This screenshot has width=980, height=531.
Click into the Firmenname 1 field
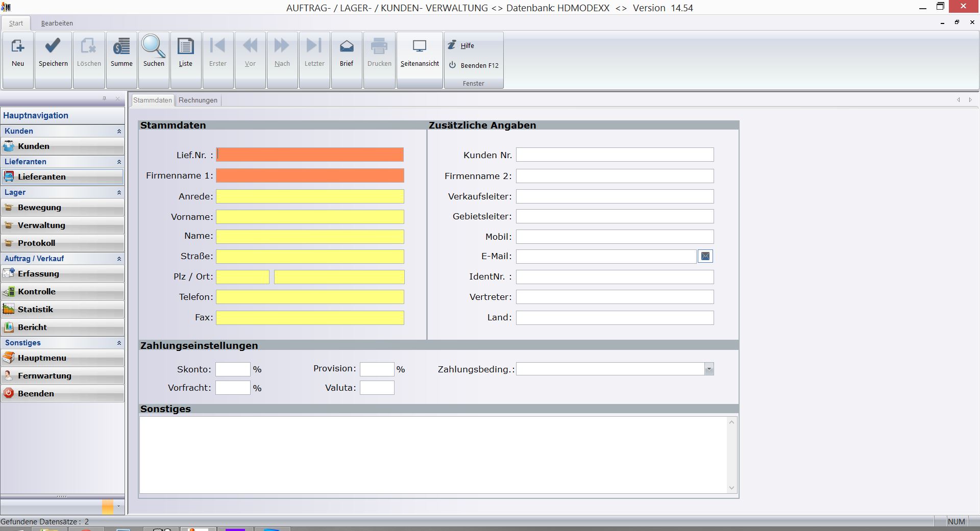310,176
